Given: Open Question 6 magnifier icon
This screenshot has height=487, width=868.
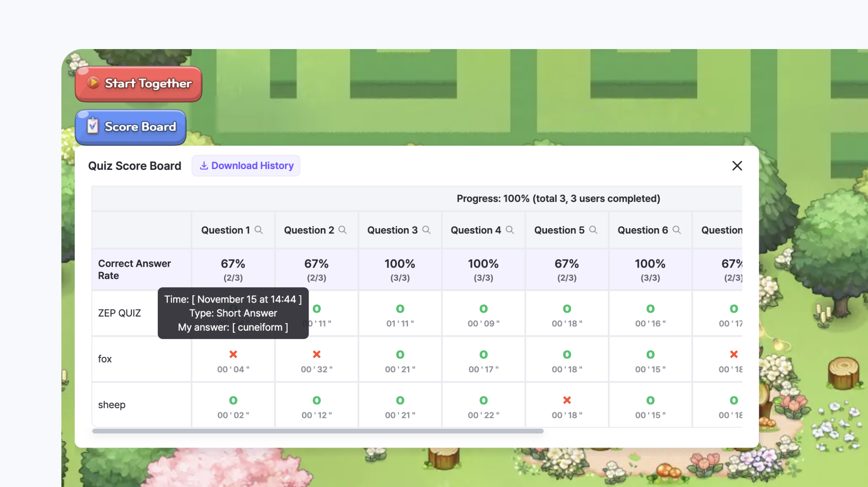Looking at the screenshot, I should pos(676,230).
